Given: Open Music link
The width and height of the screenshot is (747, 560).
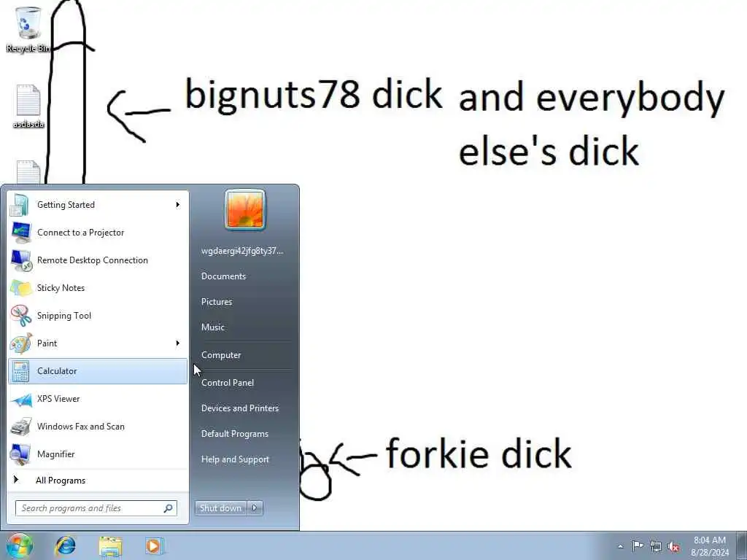Looking at the screenshot, I should coord(213,327).
